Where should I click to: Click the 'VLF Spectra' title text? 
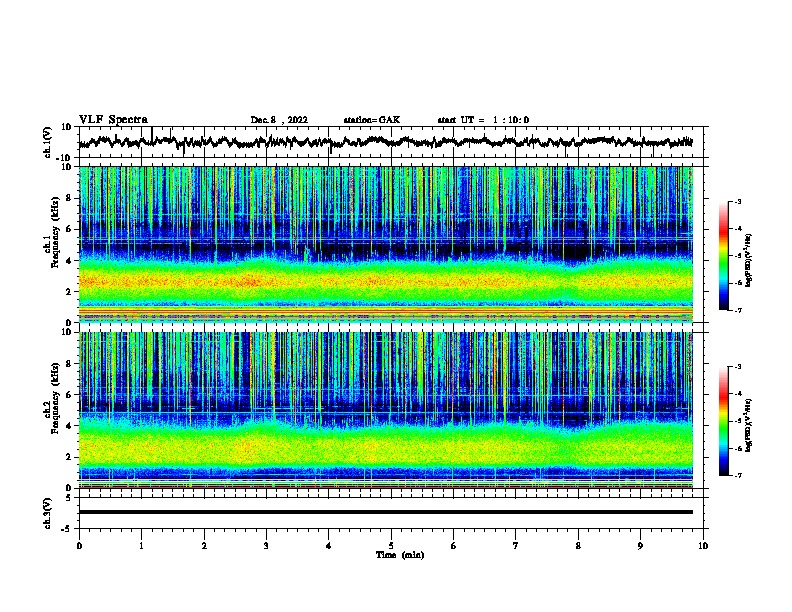click(113, 120)
